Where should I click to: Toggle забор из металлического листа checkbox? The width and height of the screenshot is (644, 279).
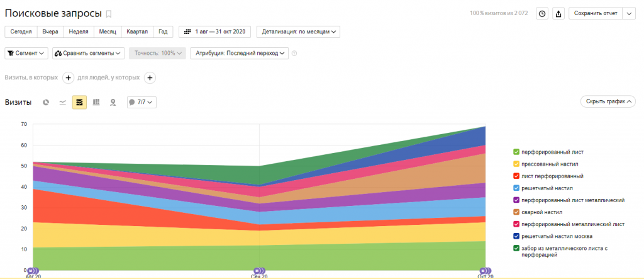pos(516,248)
